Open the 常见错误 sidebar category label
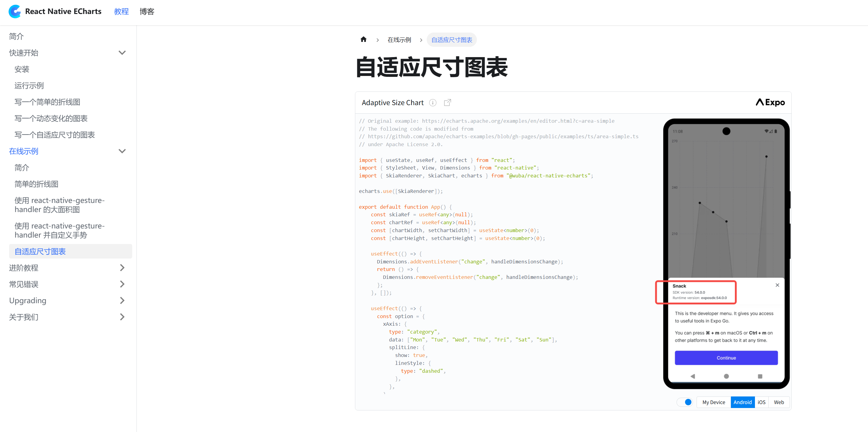868x432 pixels. coord(24,284)
